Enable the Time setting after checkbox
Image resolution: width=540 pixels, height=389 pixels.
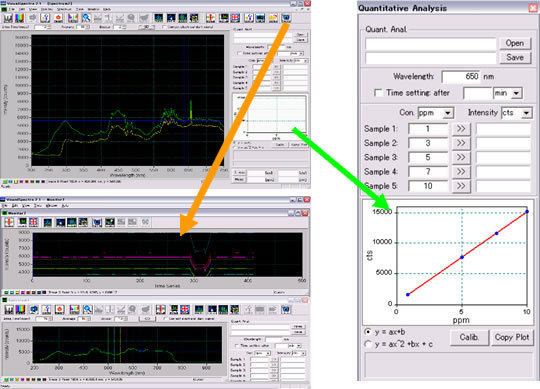(x=378, y=93)
